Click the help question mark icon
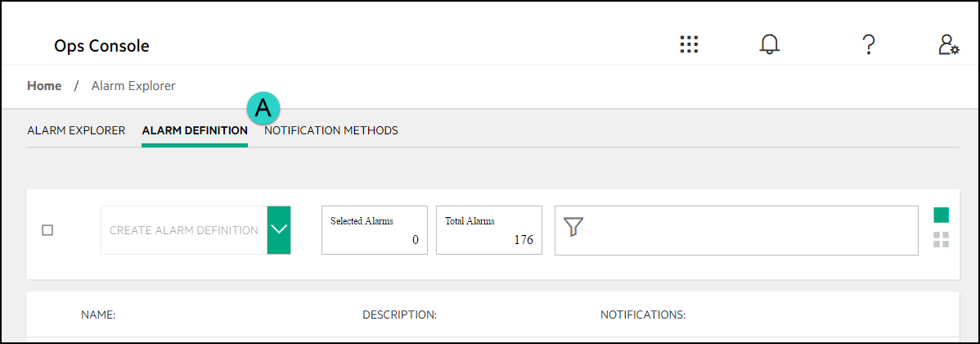Screen dimensions: 980x344 point(869,45)
